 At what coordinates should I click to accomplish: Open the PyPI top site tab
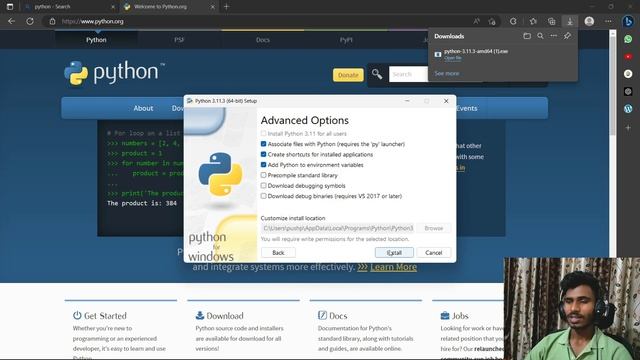346,40
